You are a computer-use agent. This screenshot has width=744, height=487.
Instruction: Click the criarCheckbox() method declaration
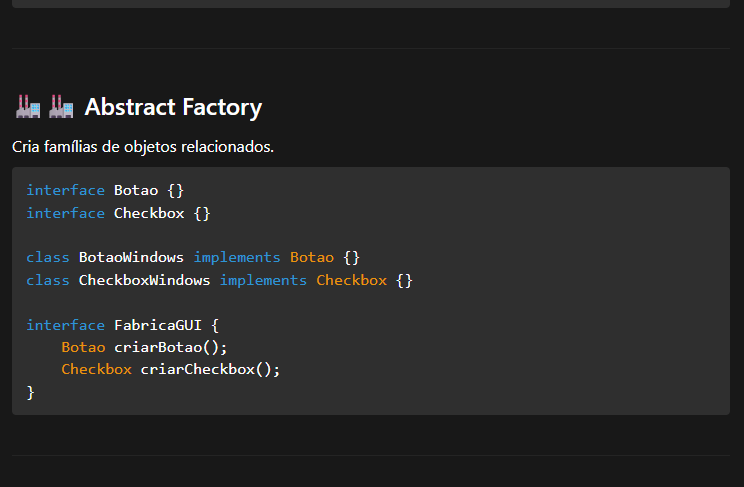tap(210, 369)
